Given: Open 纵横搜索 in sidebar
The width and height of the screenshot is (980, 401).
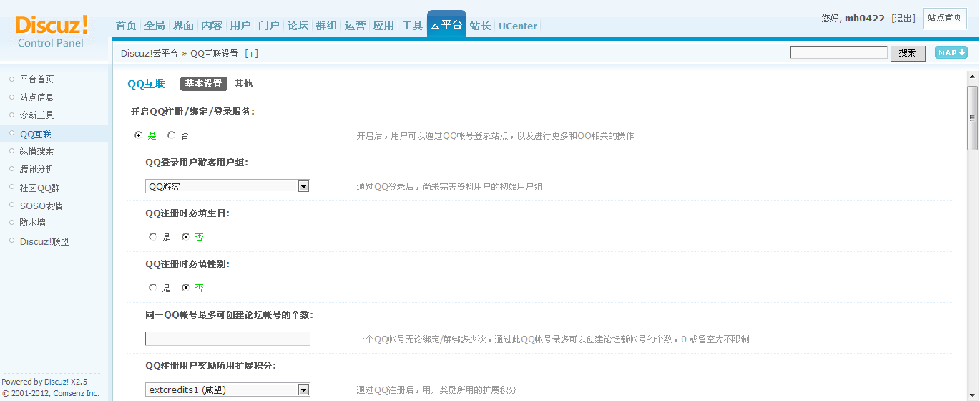Looking at the screenshot, I should (36, 151).
